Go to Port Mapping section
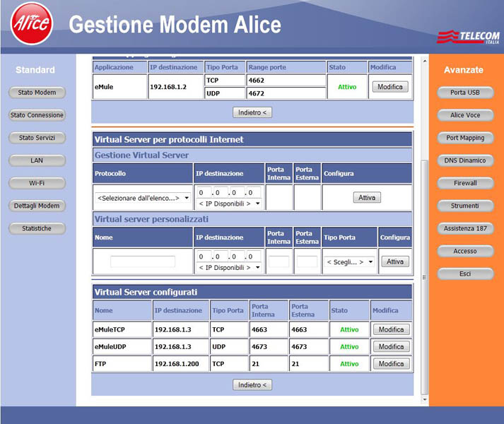504x424 pixels. coord(465,138)
